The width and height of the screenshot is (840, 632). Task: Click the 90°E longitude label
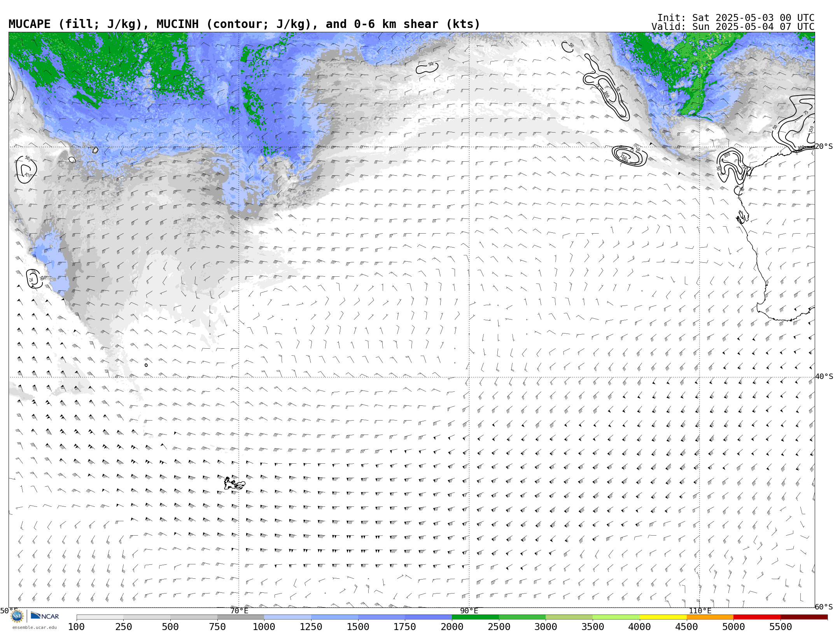tap(469, 611)
